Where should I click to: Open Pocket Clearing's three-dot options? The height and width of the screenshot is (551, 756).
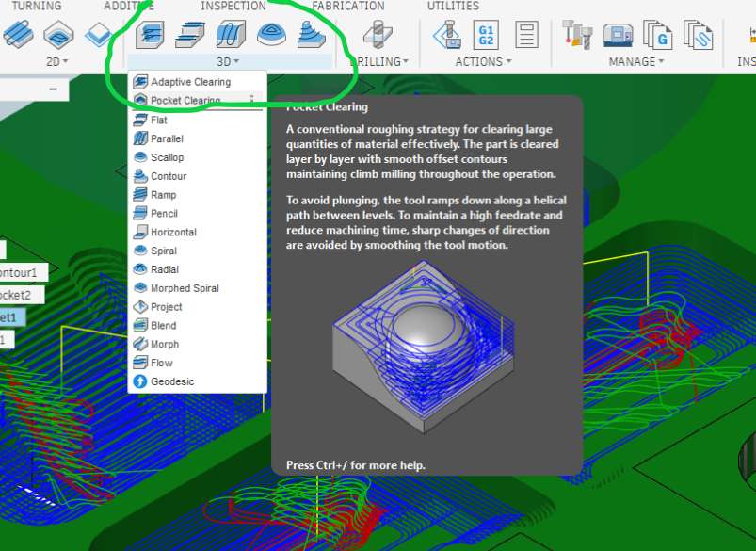[251, 100]
